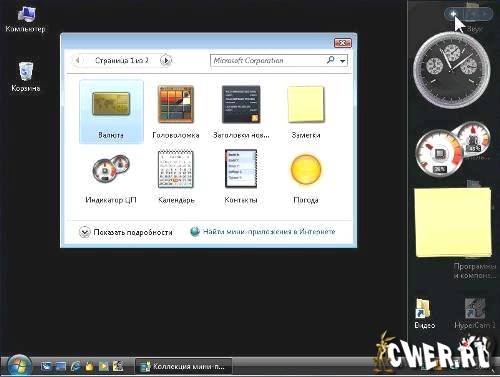Launch Internet Explorer from quick launch
Viewport: 500px width, 377px height.
tap(75, 367)
